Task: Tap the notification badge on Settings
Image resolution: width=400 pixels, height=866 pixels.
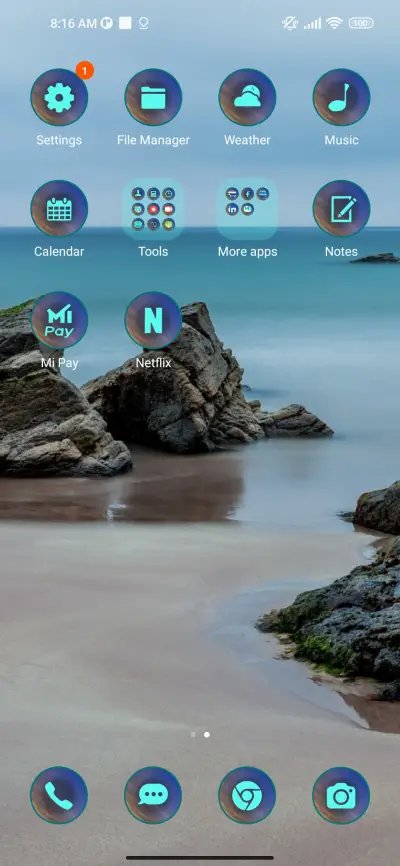Action: (x=85, y=70)
